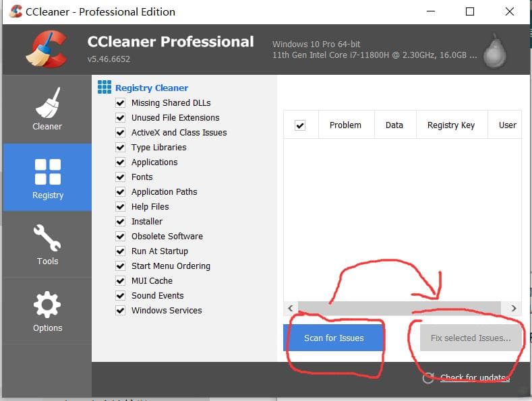Screen dimensions: 532x401
Task: Open the Cleaner section in the sidebar
Action: tap(47, 109)
